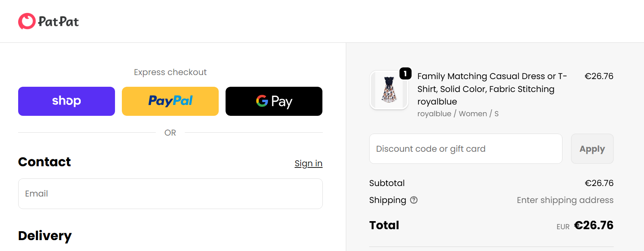Viewport: 644px width, 251px height.
Task: Pay using PayPal express checkout
Action: [x=170, y=101]
